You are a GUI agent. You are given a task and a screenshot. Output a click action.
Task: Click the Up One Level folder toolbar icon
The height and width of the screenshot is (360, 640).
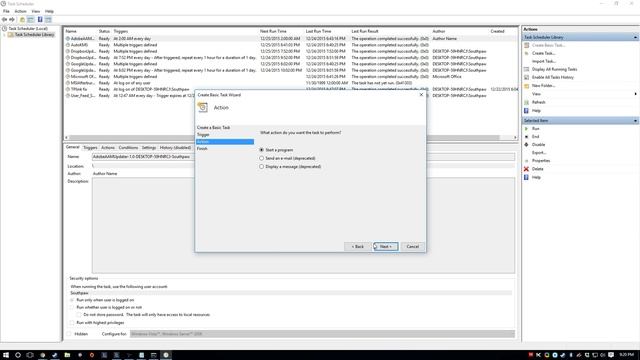click(x=22, y=20)
